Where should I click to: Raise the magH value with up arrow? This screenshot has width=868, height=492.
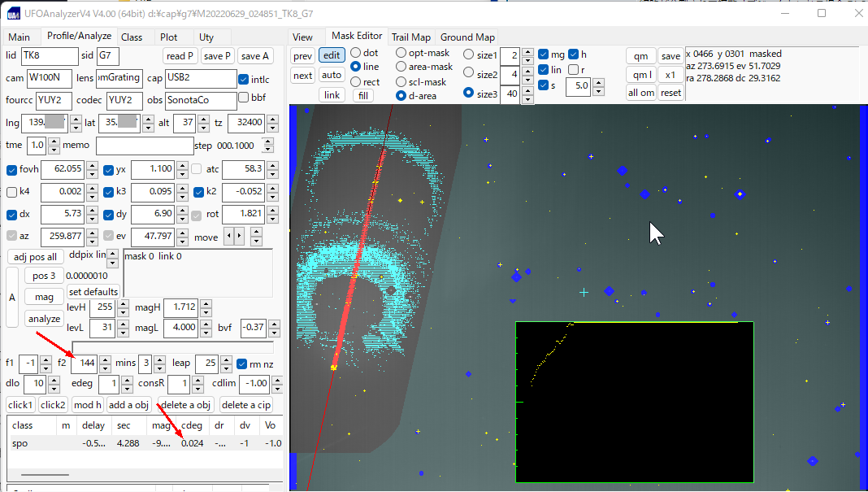click(205, 304)
